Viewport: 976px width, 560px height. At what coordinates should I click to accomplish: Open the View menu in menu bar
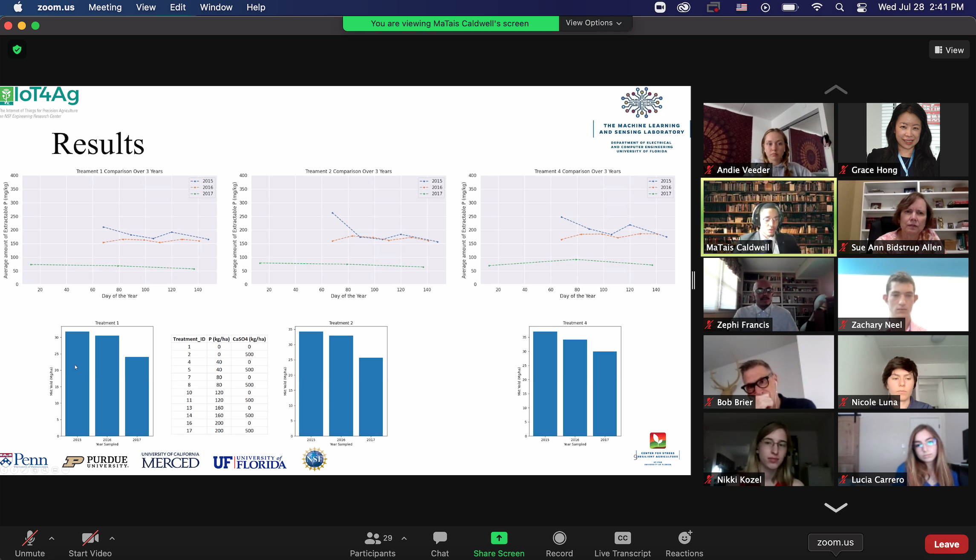[x=146, y=7]
